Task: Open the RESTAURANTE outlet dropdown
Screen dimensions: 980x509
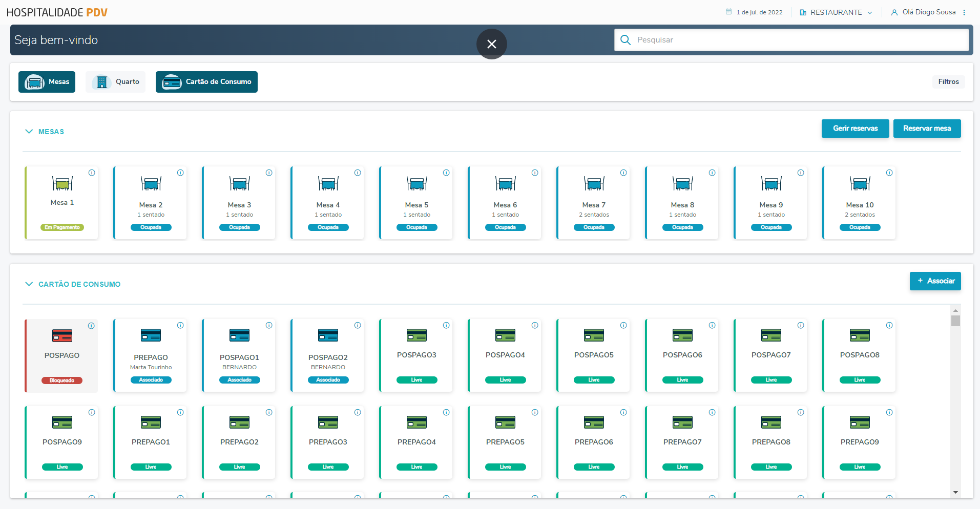Action: point(836,12)
